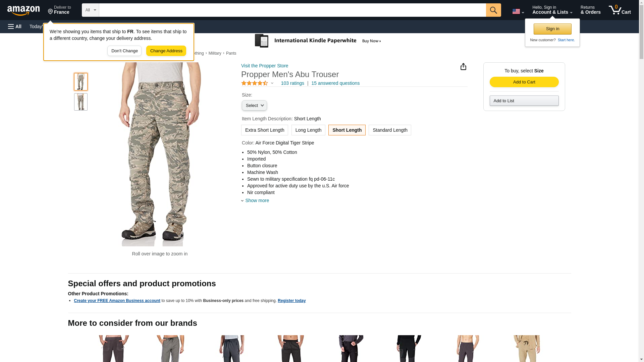Click the Amazon logo

coord(23,10)
